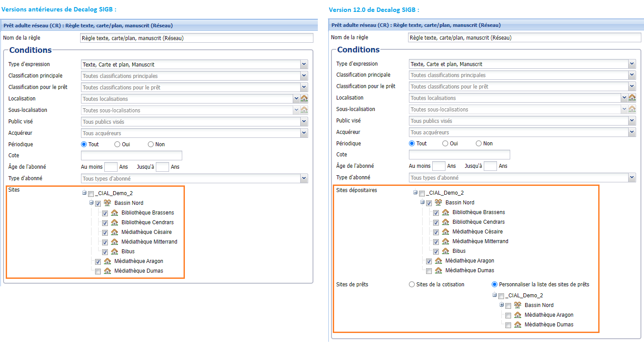Open the Public visé dropdown in the older-versions panel
This screenshot has width=644, height=344.
304,122
